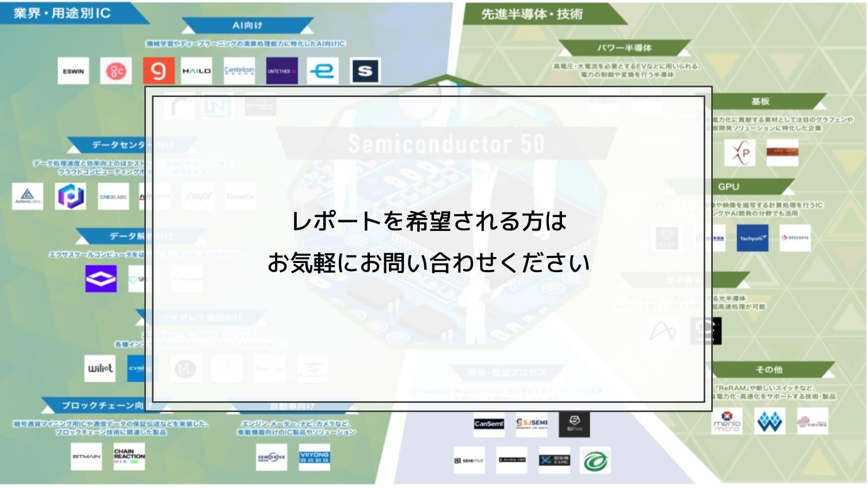Viewport: 868px width, 488px height.
Task: Open the blue W diamond-pattern logo
Action: pyautogui.click(x=770, y=421)
